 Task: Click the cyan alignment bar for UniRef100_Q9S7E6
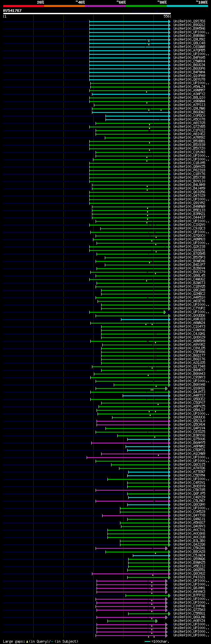(x=130, y=21)
